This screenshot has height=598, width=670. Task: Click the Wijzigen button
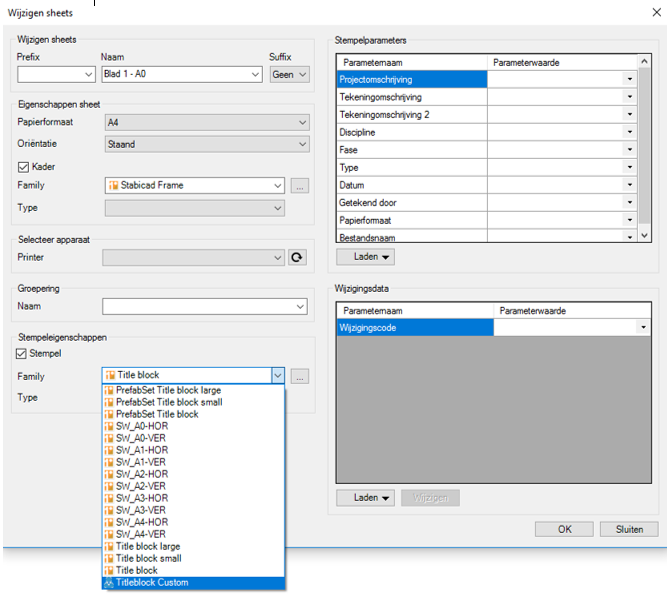(x=430, y=498)
